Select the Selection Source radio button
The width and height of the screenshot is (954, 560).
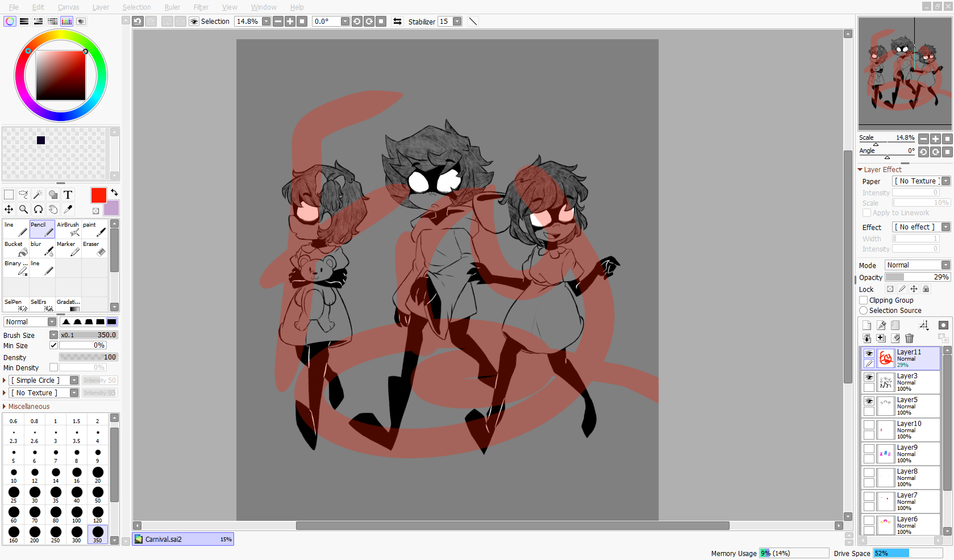click(864, 311)
